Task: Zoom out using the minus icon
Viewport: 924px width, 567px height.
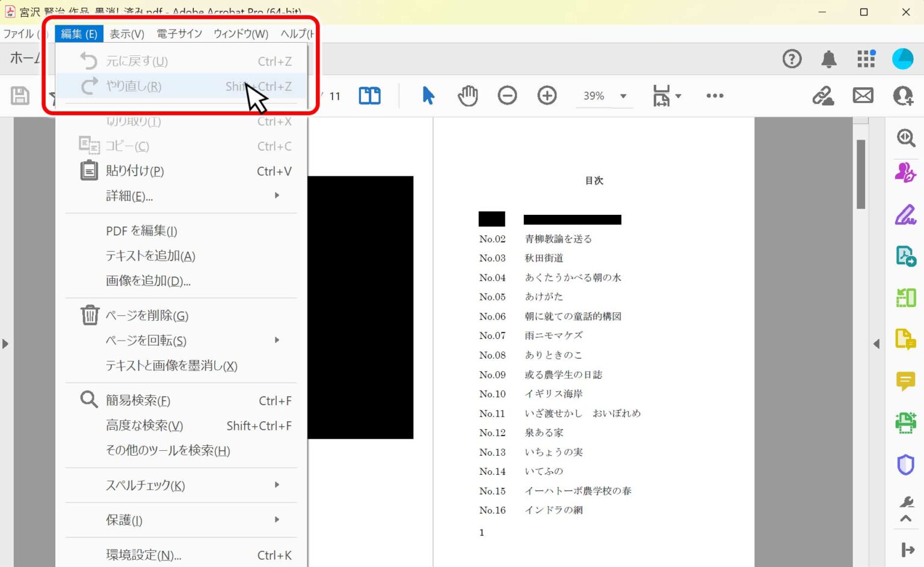Action: (507, 95)
